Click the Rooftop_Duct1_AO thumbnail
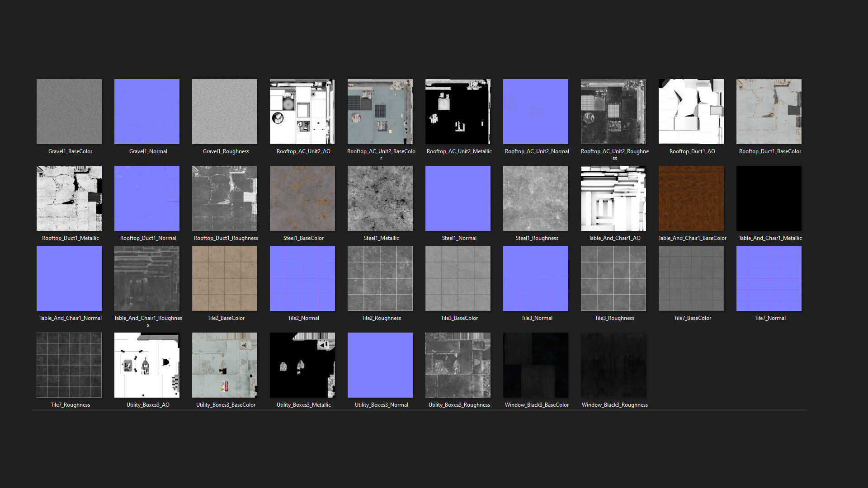The width and height of the screenshot is (868, 488). (x=691, y=112)
